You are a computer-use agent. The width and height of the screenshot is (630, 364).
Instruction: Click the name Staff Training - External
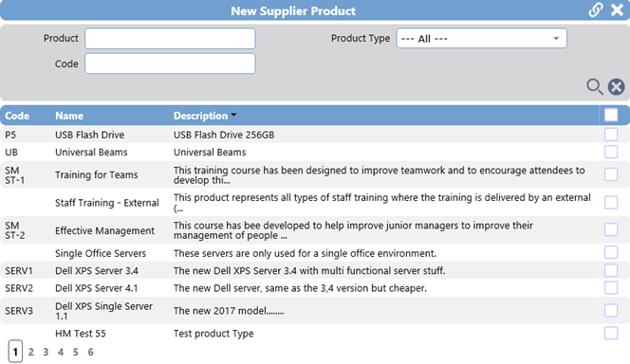click(x=107, y=203)
